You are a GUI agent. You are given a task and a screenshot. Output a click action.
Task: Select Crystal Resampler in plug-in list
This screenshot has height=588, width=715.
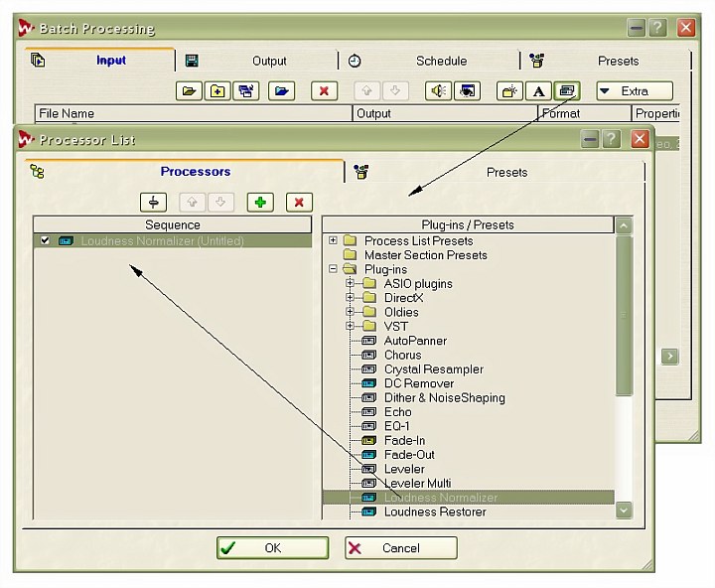click(x=433, y=369)
